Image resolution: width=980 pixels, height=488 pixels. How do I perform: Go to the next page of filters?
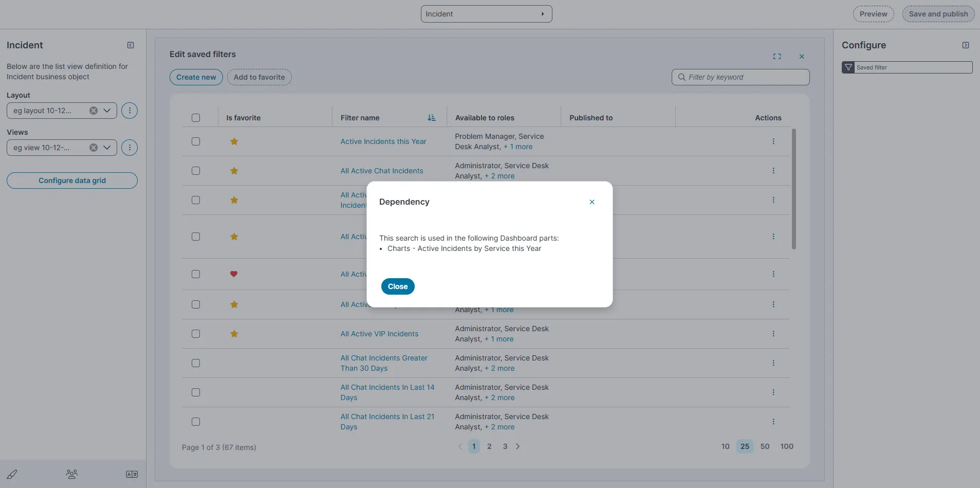[517, 446]
